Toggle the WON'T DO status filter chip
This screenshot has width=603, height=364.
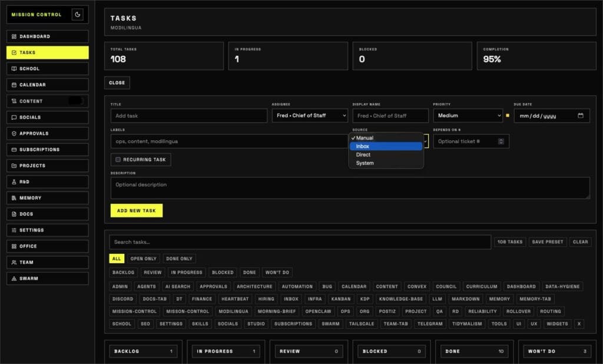(x=277, y=273)
